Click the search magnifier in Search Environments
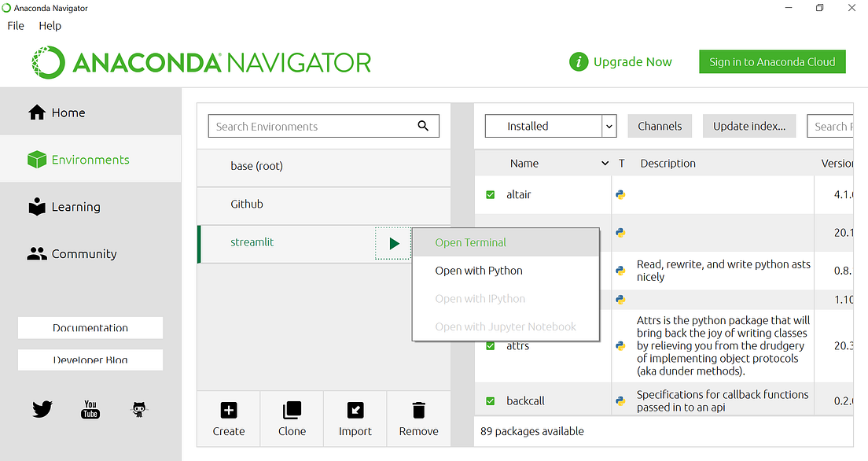This screenshot has height=461, width=868. [x=423, y=126]
